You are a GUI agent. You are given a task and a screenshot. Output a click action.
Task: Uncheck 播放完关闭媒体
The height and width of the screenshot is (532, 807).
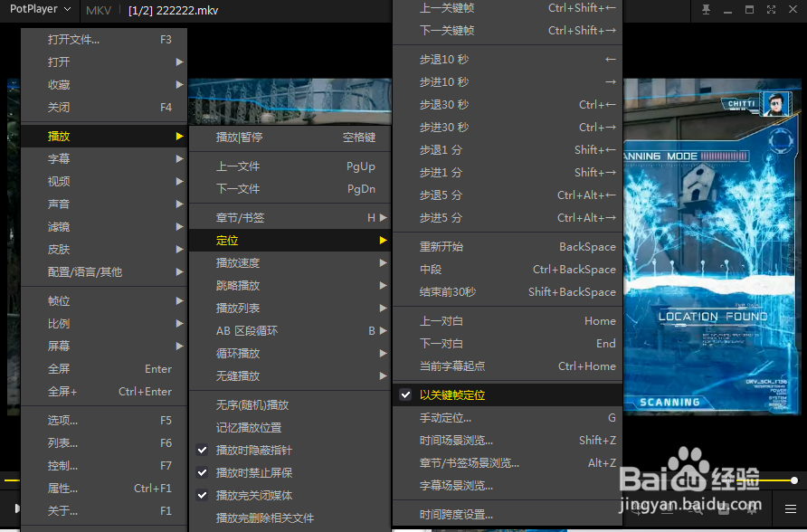click(x=290, y=496)
